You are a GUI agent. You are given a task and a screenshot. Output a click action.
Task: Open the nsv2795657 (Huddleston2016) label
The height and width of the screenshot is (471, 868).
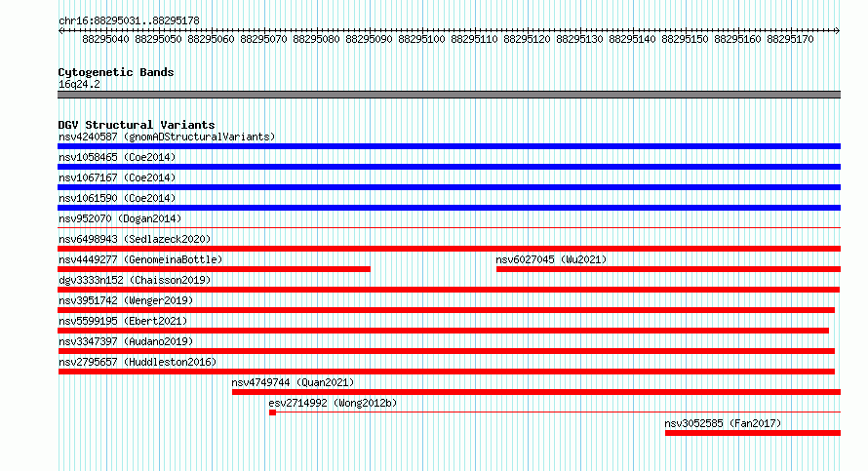click(x=138, y=362)
